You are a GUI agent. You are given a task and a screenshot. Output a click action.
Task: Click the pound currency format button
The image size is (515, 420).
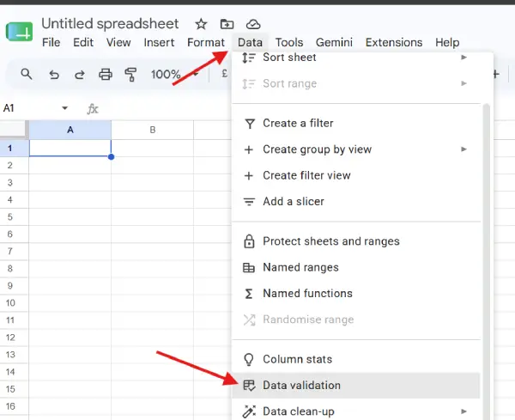[x=224, y=74]
